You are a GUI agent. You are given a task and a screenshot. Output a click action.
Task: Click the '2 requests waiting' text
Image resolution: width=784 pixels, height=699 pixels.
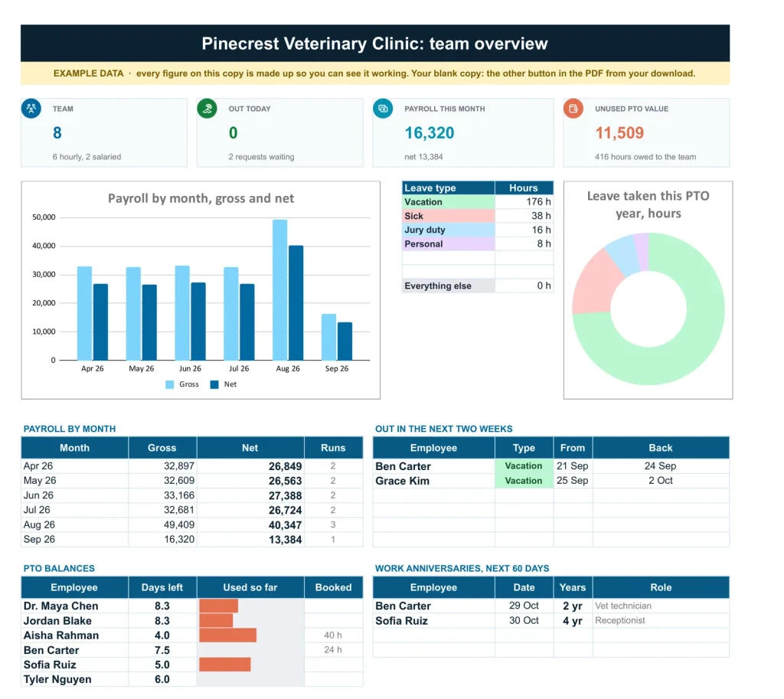261,157
